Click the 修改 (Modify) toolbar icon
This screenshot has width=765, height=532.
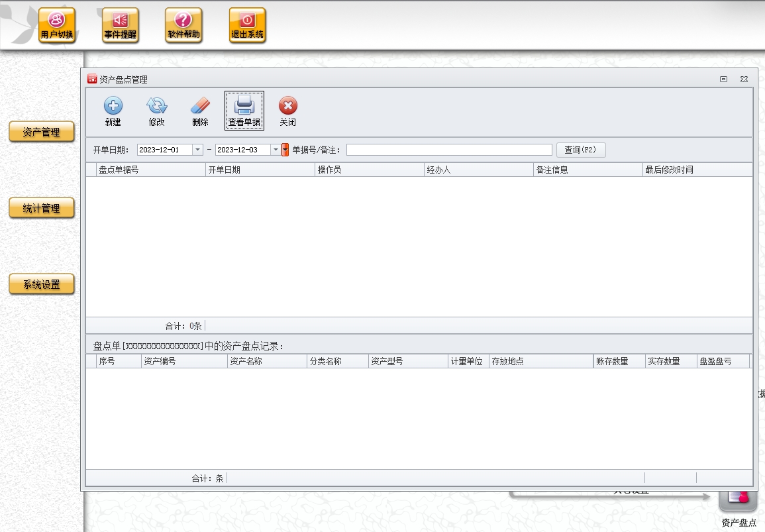pos(156,106)
